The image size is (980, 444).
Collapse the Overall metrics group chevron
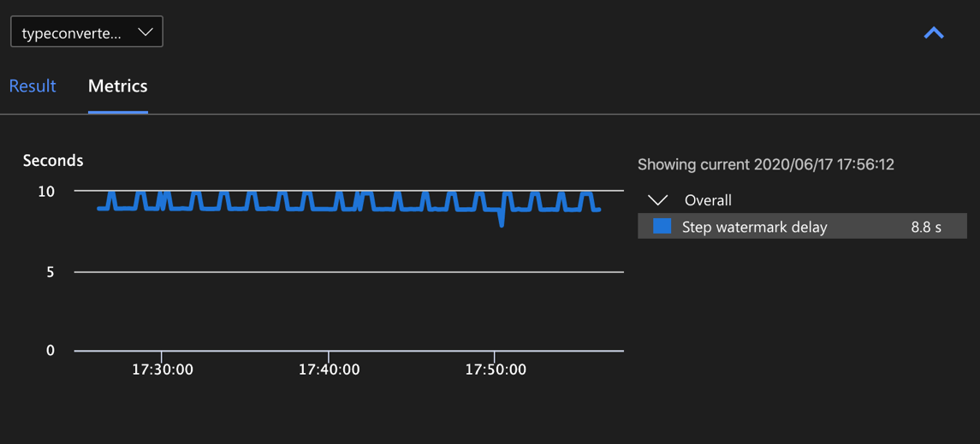[657, 200]
